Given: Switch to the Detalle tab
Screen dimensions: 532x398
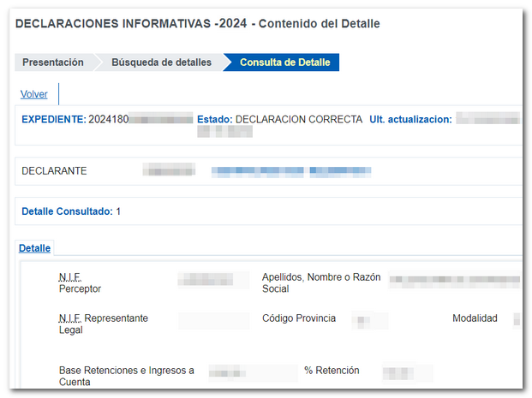Looking at the screenshot, I should coord(35,248).
